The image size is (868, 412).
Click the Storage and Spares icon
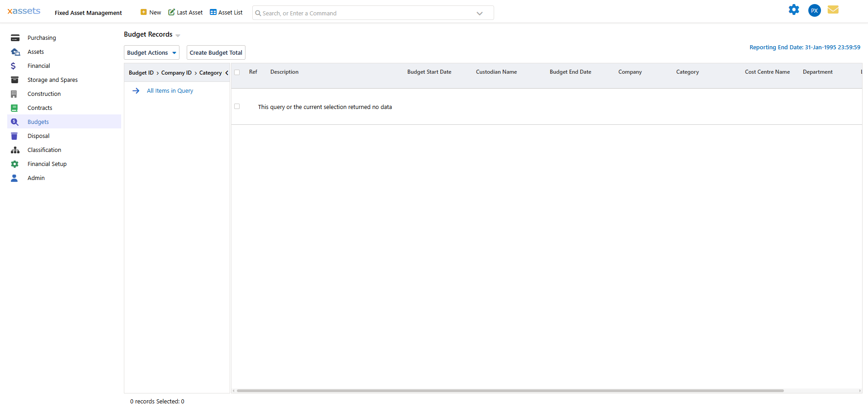(x=15, y=80)
